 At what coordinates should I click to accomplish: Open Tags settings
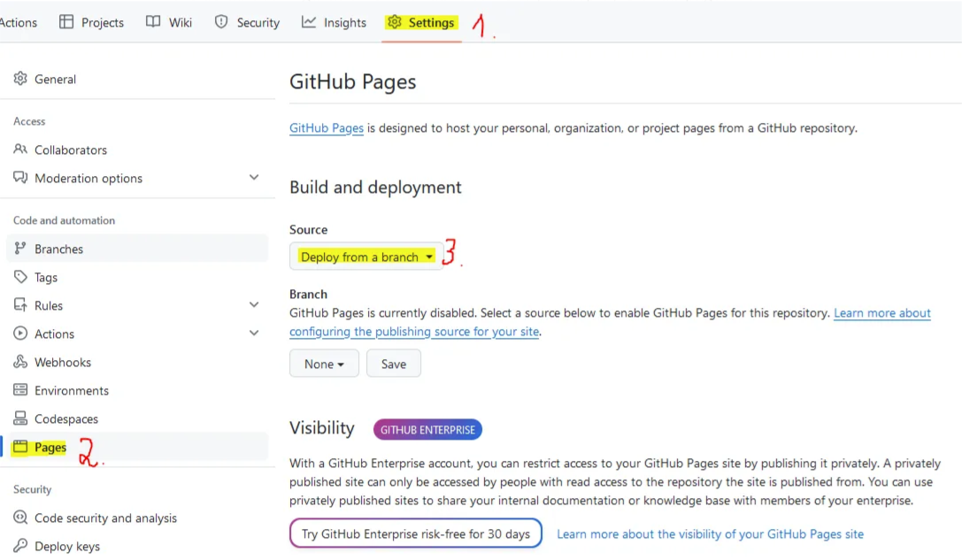(46, 277)
